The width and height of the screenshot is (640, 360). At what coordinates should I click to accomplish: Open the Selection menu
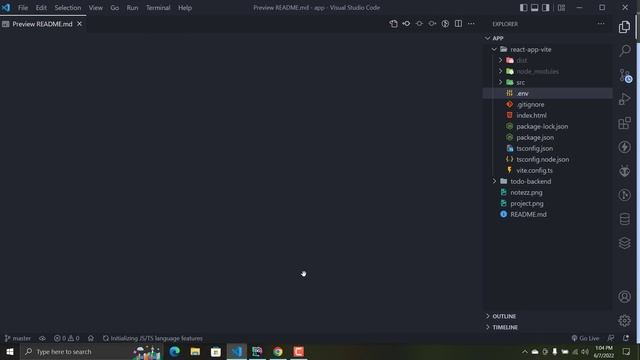[68, 8]
